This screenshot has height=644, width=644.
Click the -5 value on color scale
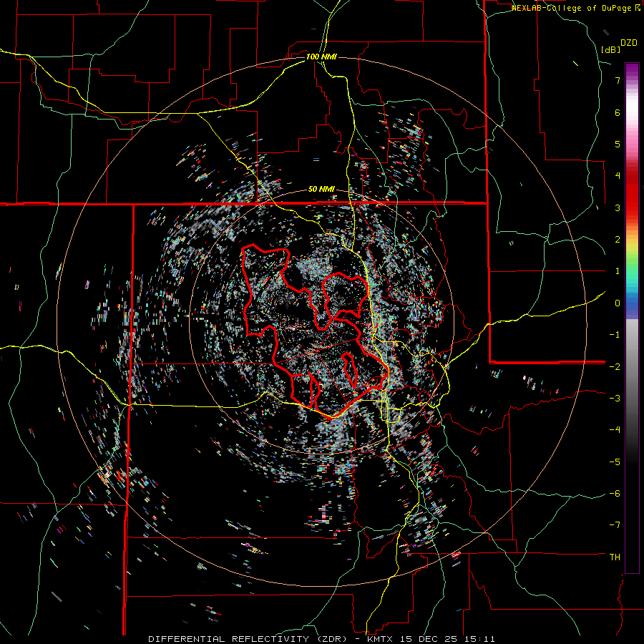click(615, 462)
